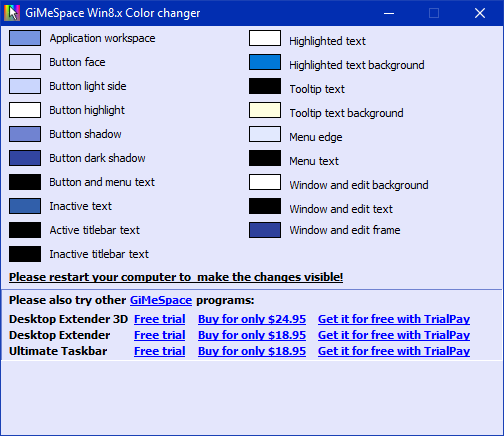Click the Menu text color swatch
504x436 pixels.
click(265, 158)
